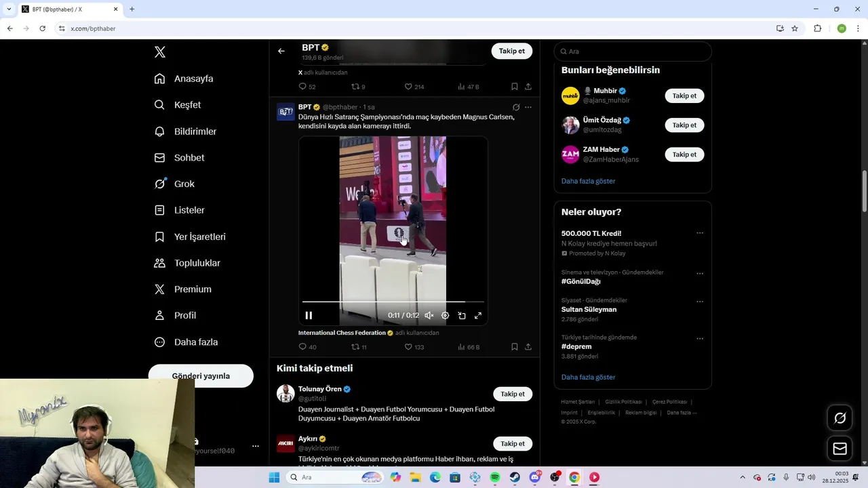The width and height of the screenshot is (868, 488).
Task: Unmute the video sound
Action: (429, 315)
